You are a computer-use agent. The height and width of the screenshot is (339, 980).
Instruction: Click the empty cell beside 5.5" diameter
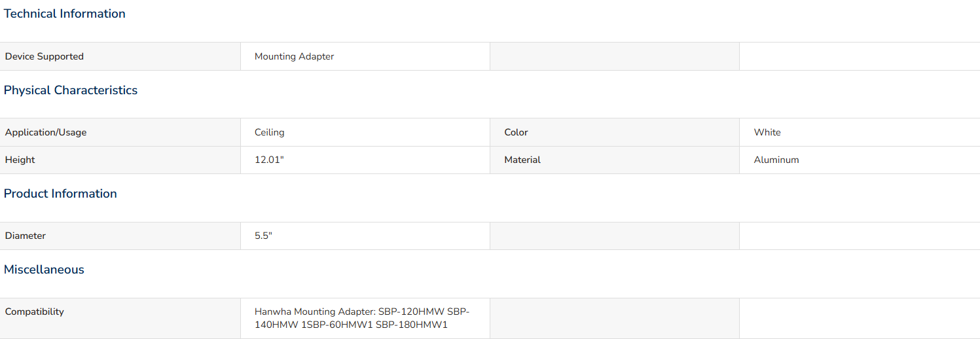click(x=615, y=236)
